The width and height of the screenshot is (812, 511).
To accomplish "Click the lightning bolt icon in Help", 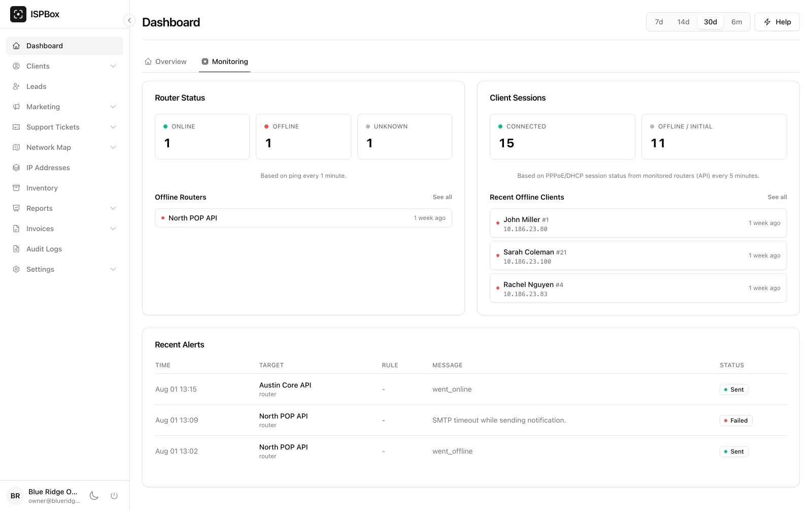I will click(767, 22).
